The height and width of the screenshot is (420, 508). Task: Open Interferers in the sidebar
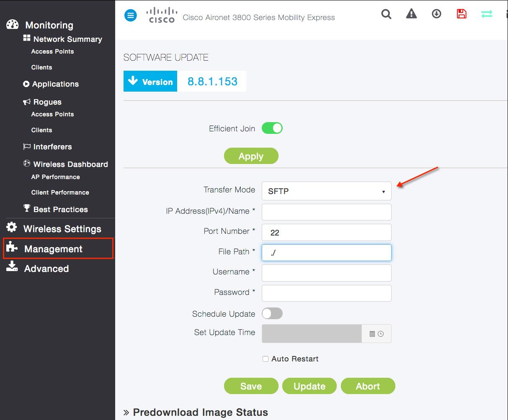tap(52, 147)
